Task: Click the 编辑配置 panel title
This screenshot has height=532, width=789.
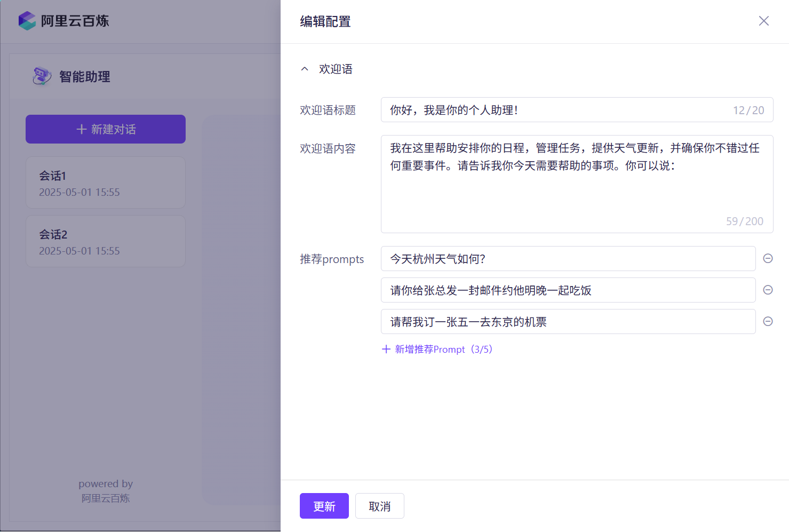Action: point(325,21)
